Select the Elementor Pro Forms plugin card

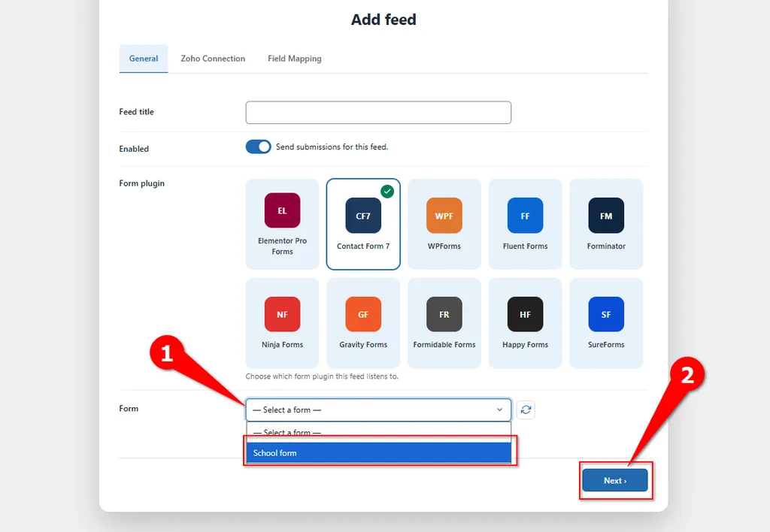tap(282, 224)
